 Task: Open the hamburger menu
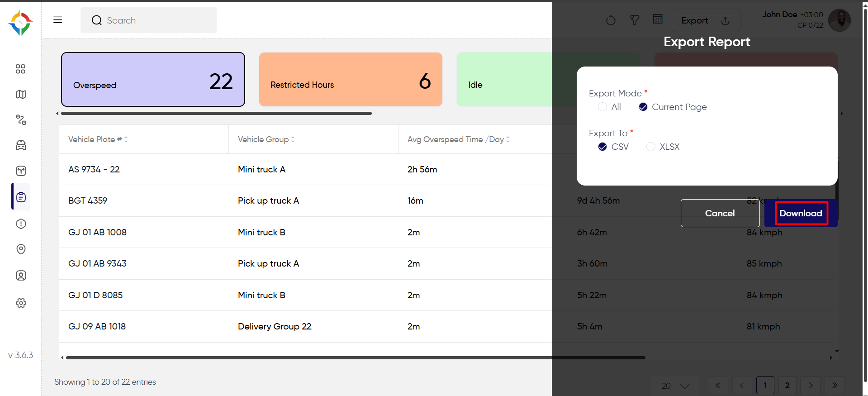tap(57, 20)
